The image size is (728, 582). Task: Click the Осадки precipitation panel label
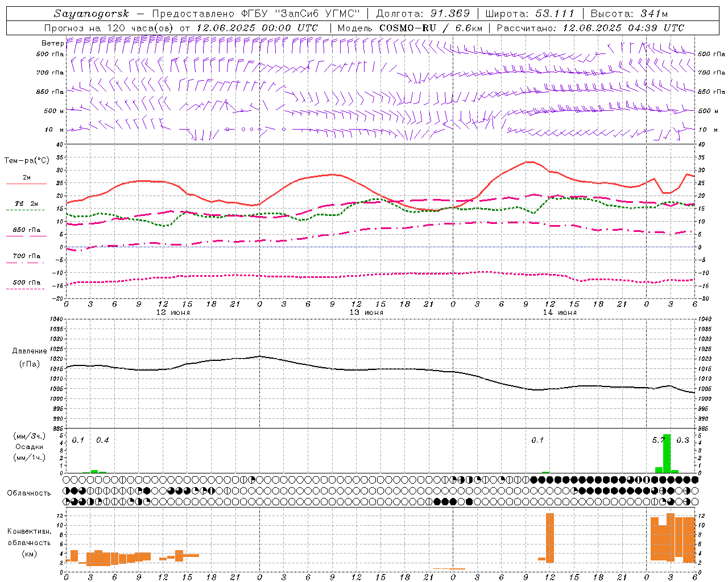coord(29,447)
